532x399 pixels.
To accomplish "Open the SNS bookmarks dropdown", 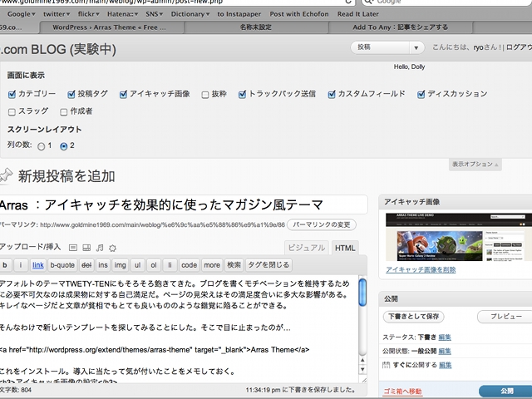I will (x=155, y=14).
